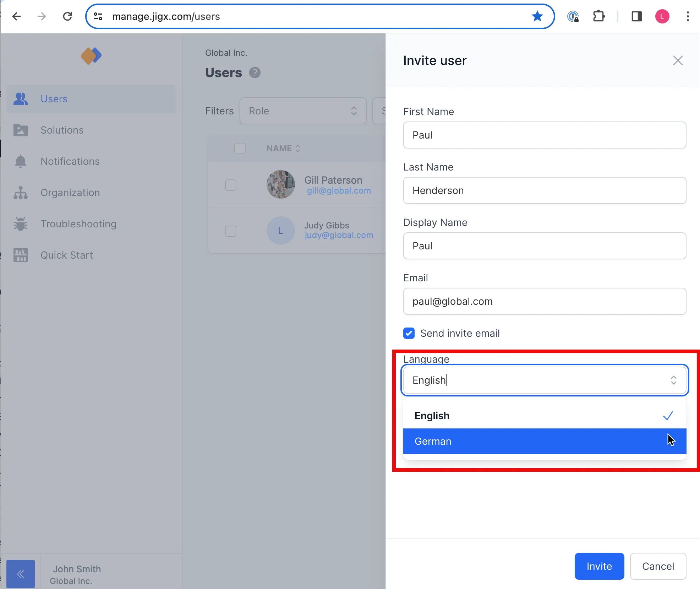Click the collapse sidebar arrow icon
This screenshot has height=589, width=700.
pos(21,573)
